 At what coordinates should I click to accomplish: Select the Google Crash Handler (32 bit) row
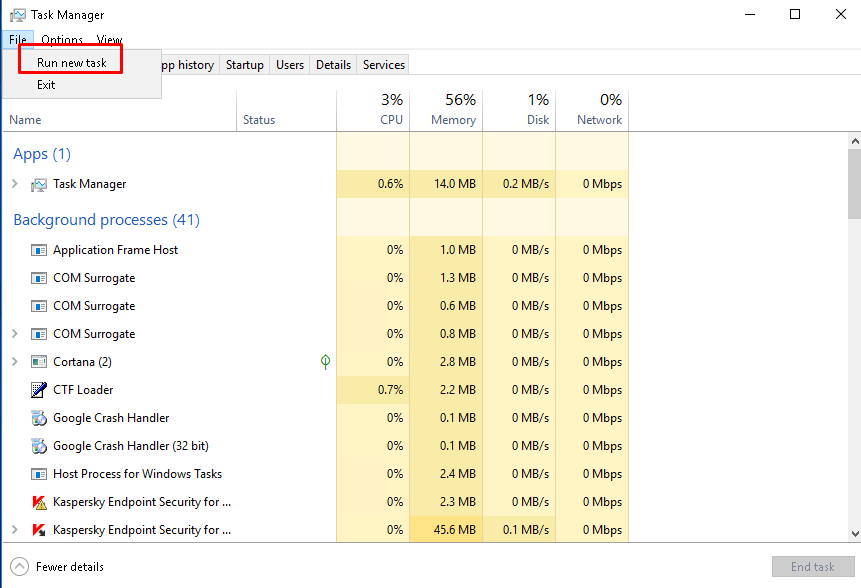[316, 446]
